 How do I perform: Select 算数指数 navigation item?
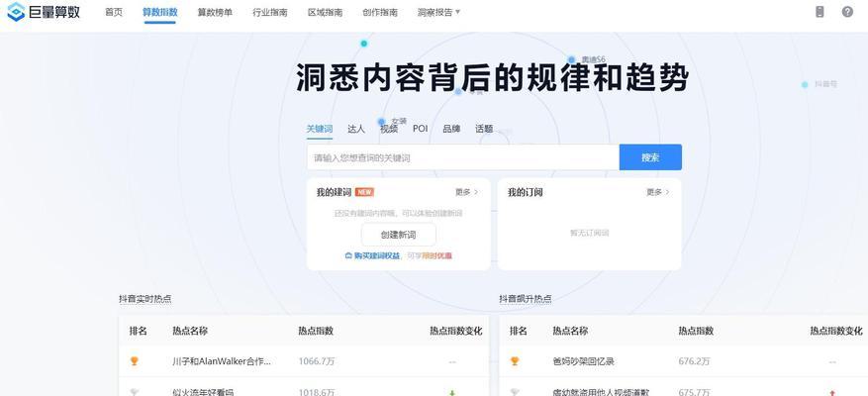[160, 12]
